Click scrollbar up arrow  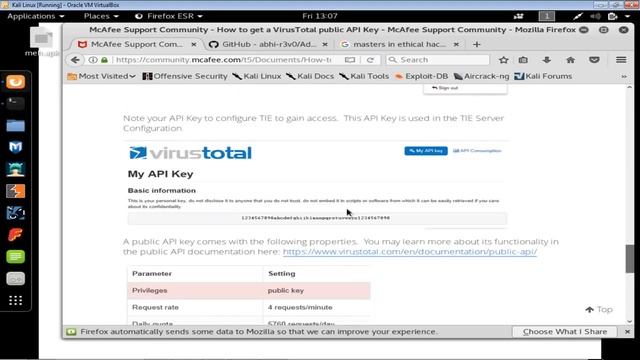pyautogui.click(x=629, y=87)
